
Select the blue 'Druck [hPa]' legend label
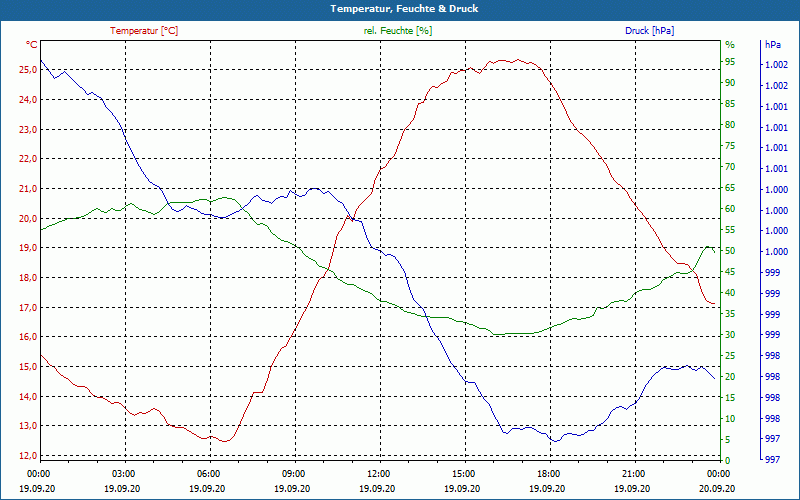pyautogui.click(x=649, y=31)
